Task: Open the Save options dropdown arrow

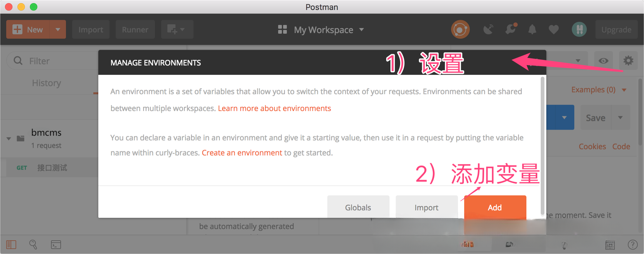Action: 620,117
